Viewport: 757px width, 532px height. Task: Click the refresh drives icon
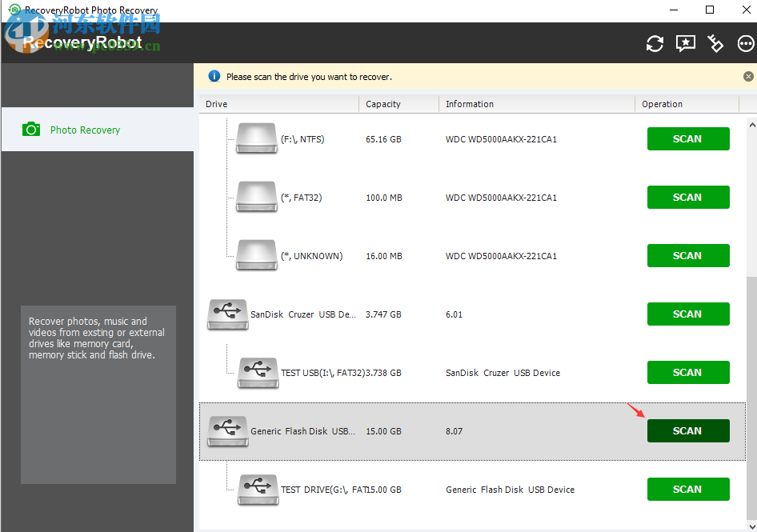point(655,43)
